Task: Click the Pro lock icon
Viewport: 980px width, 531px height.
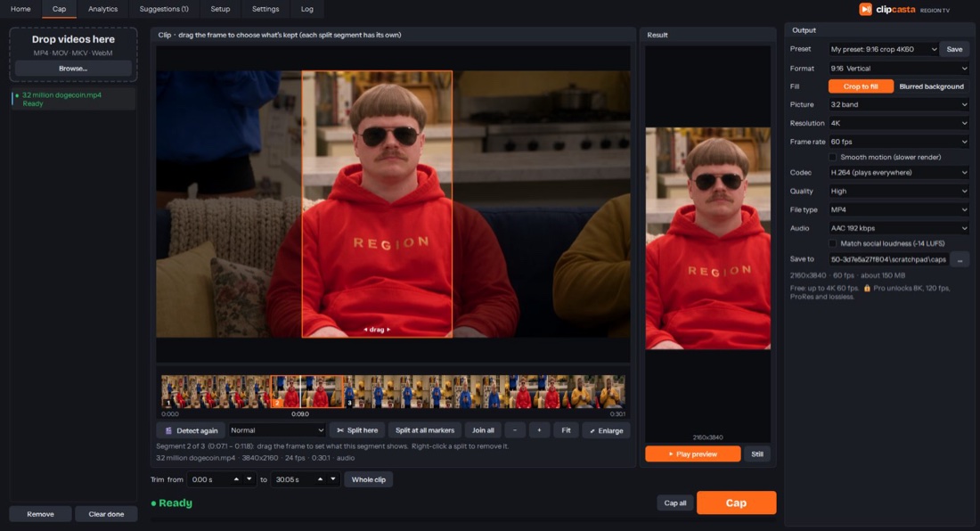Action: click(x=867, y=288)
